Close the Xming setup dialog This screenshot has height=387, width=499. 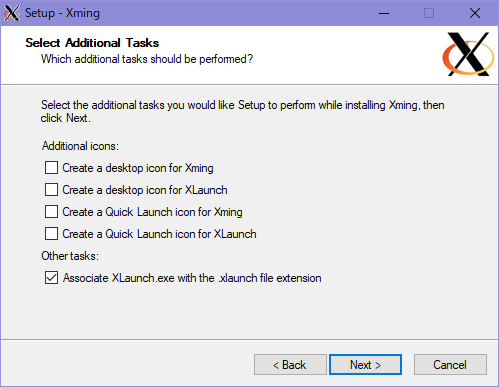click(x=475, y=13)
